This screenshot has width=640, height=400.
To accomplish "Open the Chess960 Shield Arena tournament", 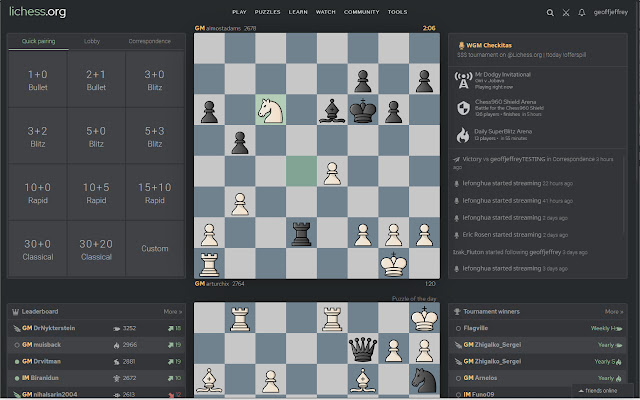I will coord(538,108).
